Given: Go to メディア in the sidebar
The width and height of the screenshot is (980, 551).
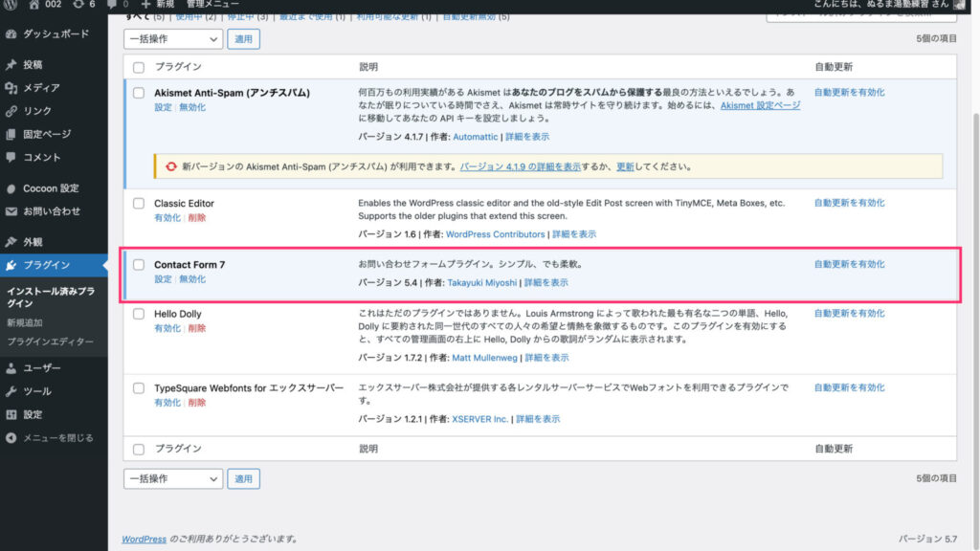Looking at the screenshot, I should tap(41, 88).
